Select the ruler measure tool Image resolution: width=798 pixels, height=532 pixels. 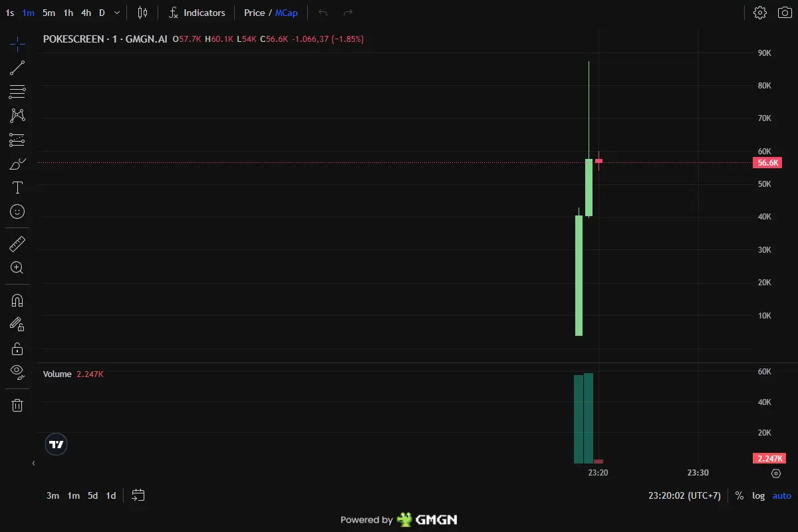click(x=17, y=244)
